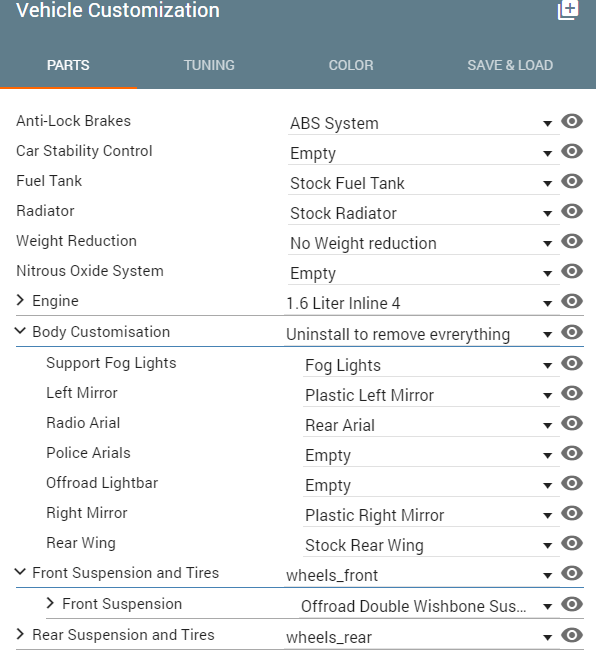The image size is (596, 657).
Task: Toggle eye icon for Nitrous Oxide System
Action: click(572, 271)
